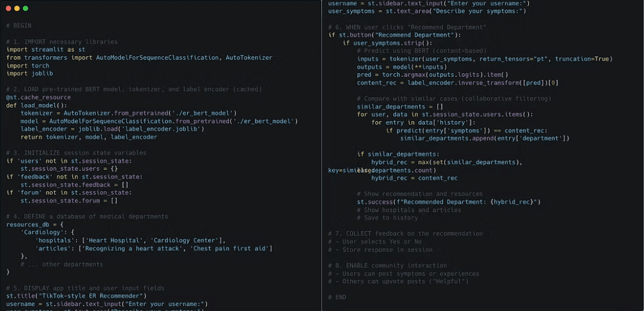The width and height of the screenshot is (644, 311).
Task: Click the "if 'feedback' not in st.session_state" line
Action: (74, 177)
